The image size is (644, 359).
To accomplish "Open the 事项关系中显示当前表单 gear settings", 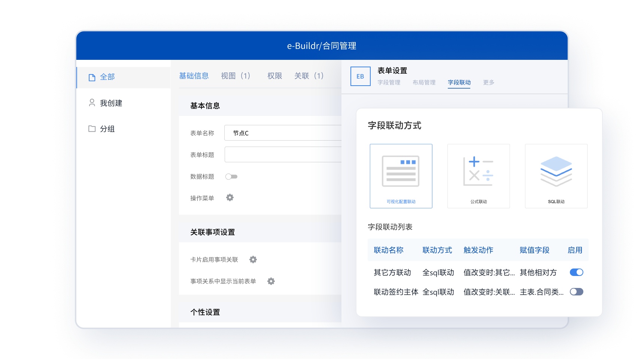I will pos(271,281).
